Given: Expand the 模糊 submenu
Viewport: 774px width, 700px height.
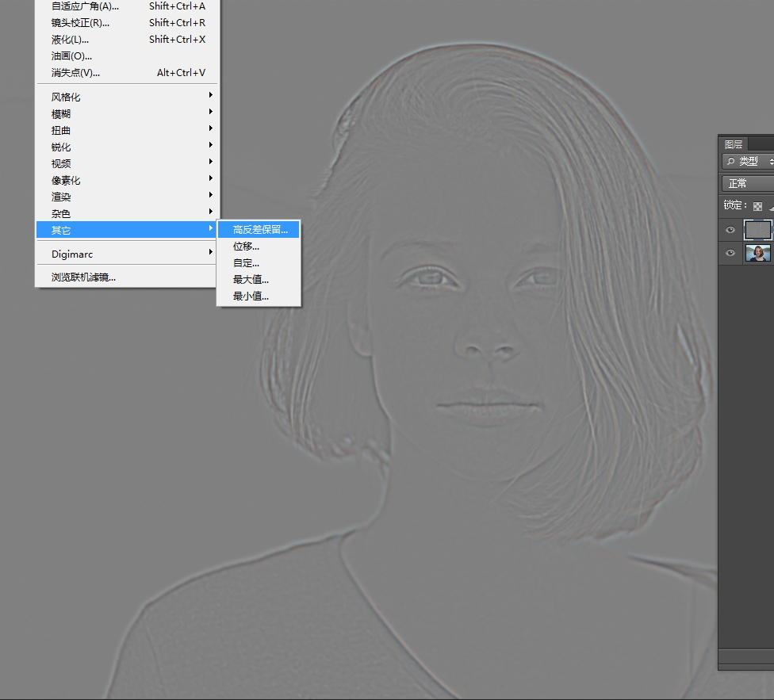Looking at the screenshot, I should (x=127, y=114).
